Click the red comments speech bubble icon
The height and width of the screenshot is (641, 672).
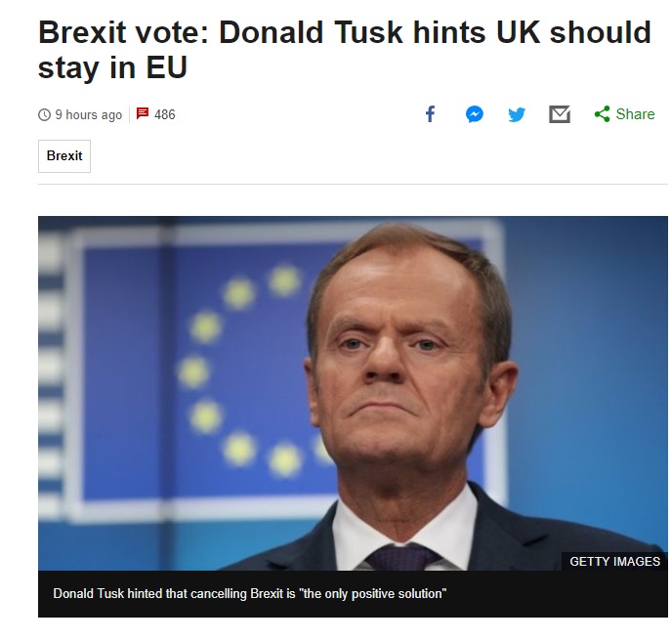pos(143,114)
